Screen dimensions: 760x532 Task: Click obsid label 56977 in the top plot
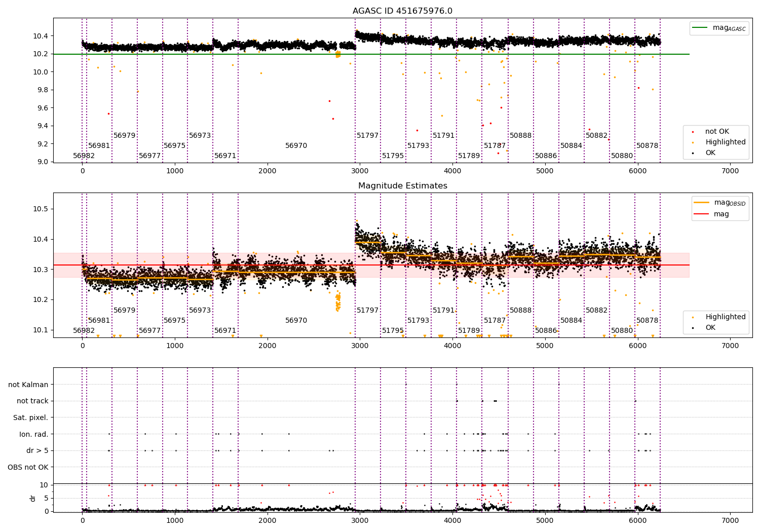pos(150,156)
